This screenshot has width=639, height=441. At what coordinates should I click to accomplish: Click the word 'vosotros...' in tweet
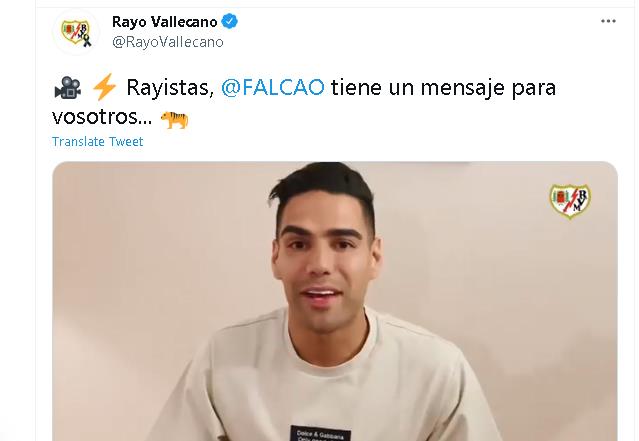pyautogui.click(x=102, y=117)
